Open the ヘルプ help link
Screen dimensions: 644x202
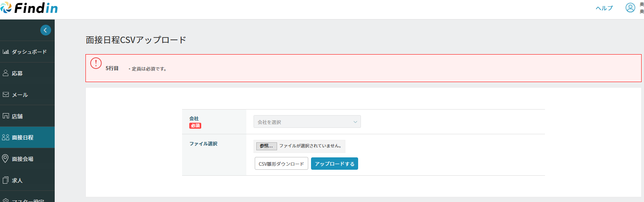click(x=604, y=8)
